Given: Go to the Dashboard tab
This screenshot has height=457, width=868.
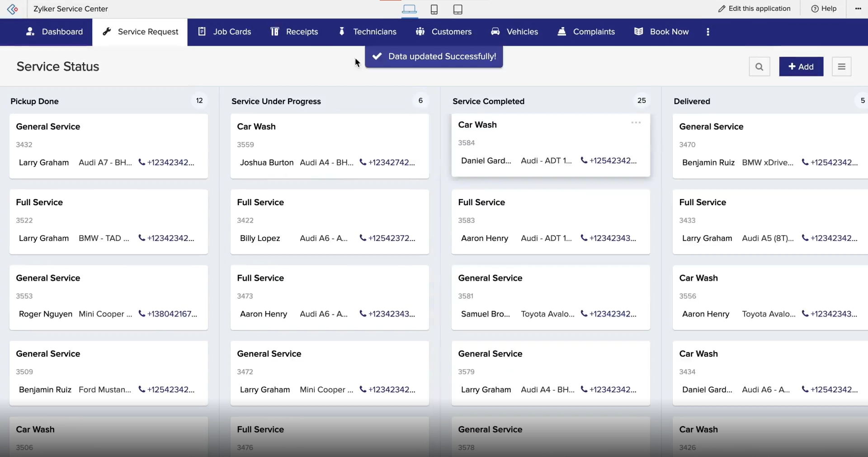Looking at the screenshot, I should click(x=54, y=32).
